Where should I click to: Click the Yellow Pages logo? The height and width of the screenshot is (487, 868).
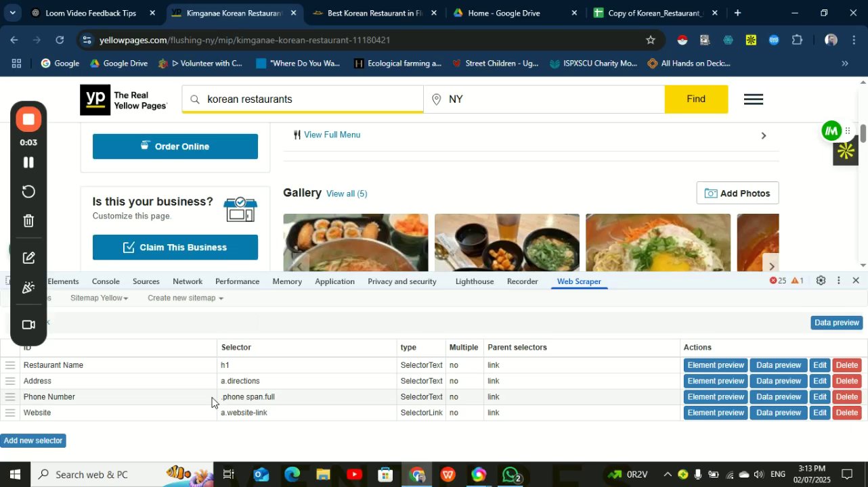[123, 100]
